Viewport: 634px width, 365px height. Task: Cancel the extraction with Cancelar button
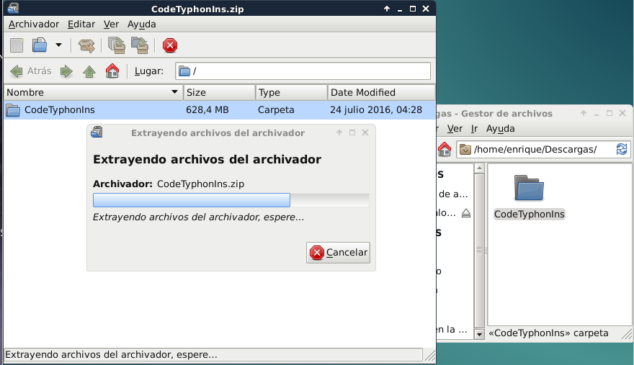(338, 253)
